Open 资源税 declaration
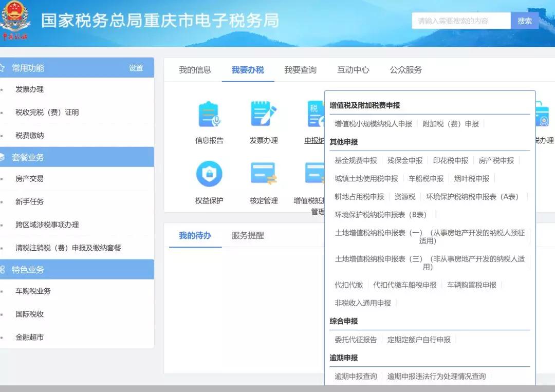The width and height of the screenshot is (555, 392). coord(405,196)
